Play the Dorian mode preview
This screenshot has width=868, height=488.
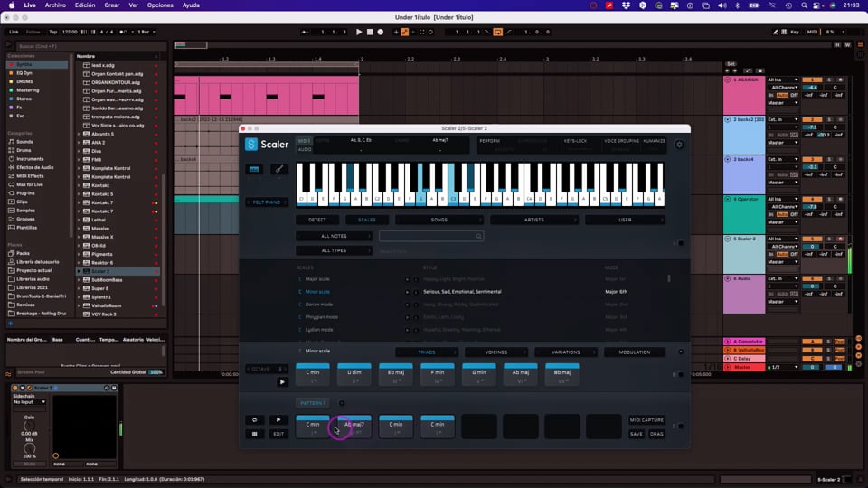pyautogui.click(x=408, y=305)
